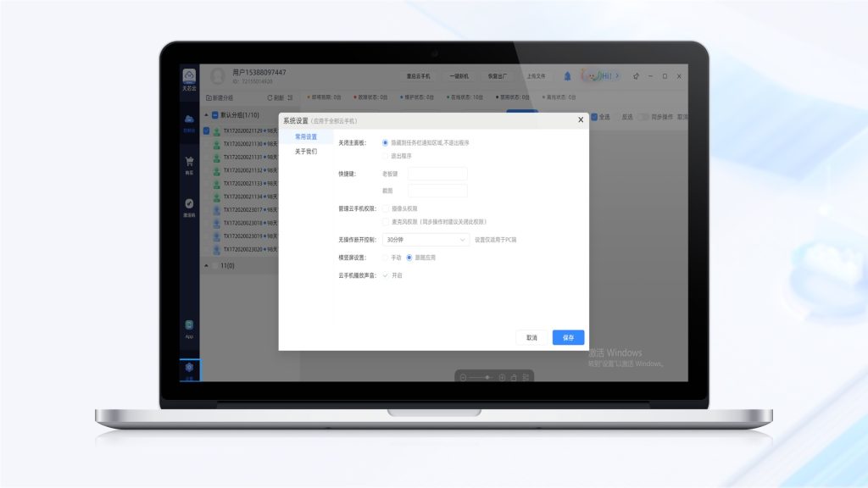Select 手动 for screen orientation

click(386, 258)
